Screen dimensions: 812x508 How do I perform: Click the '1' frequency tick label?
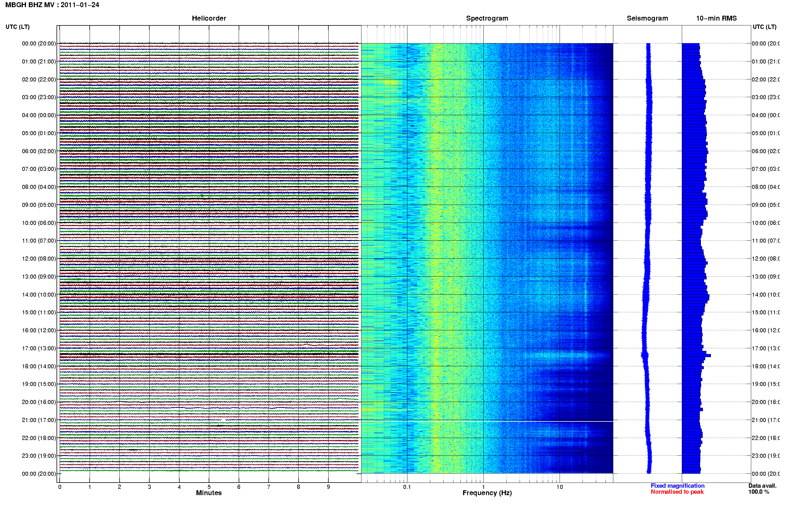[483, 487]
